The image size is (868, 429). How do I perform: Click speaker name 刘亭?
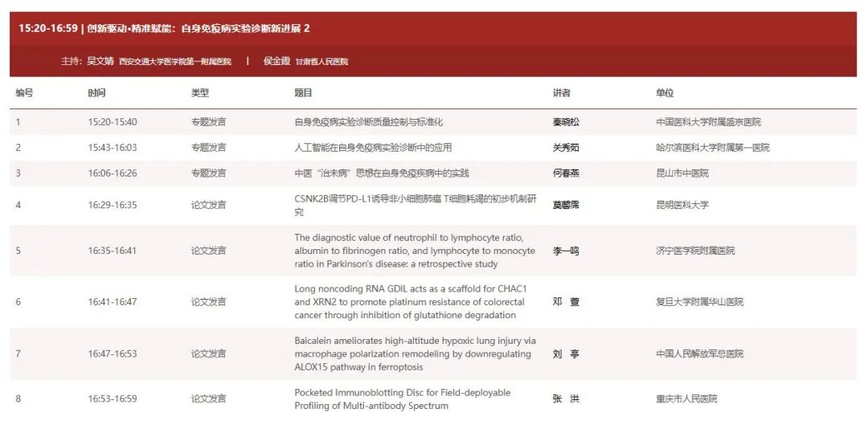click(x=566, y=353)
